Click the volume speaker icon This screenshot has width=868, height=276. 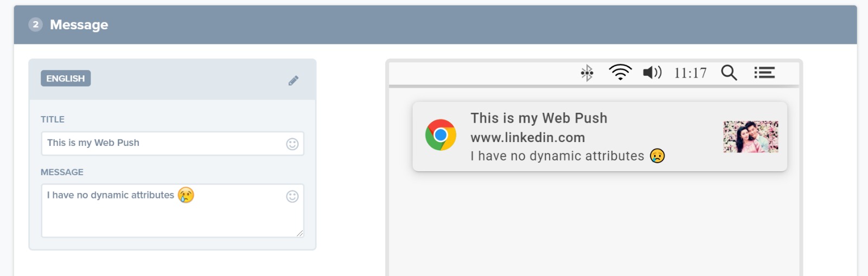652,73
